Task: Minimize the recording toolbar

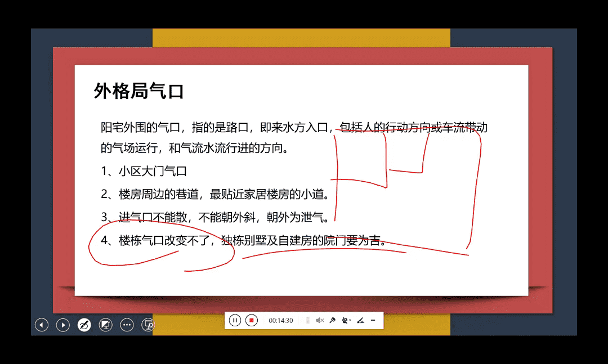Action: [x=373, y=321]
